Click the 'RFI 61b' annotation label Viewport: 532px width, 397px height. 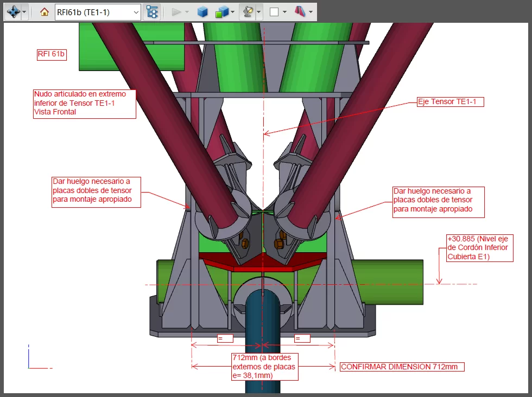point(52,54)
